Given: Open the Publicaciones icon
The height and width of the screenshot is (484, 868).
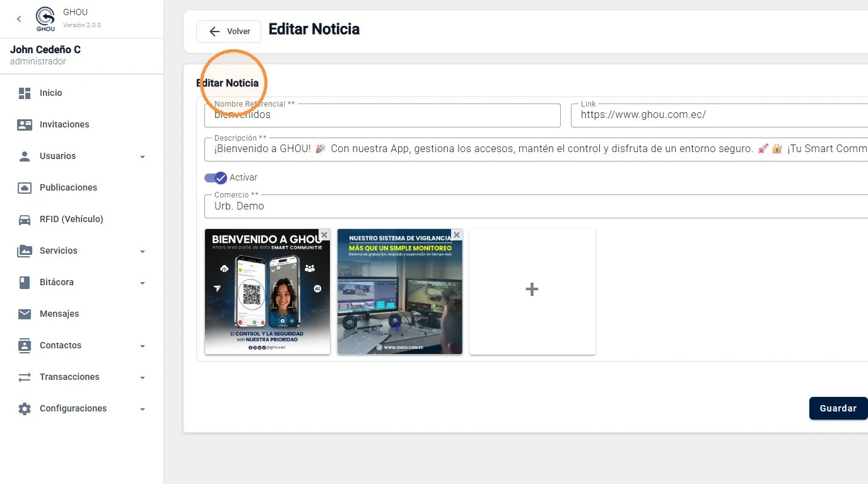Looking at the screenshot, I should pyautogui.click(x=25, y=188).
